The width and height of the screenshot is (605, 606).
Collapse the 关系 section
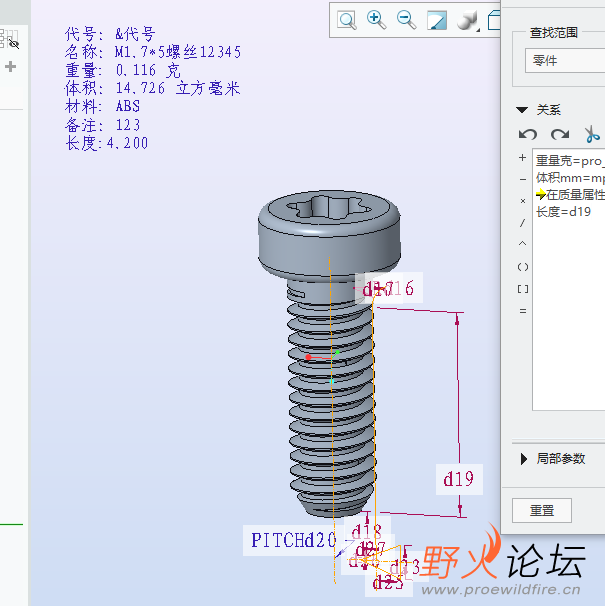522,110
